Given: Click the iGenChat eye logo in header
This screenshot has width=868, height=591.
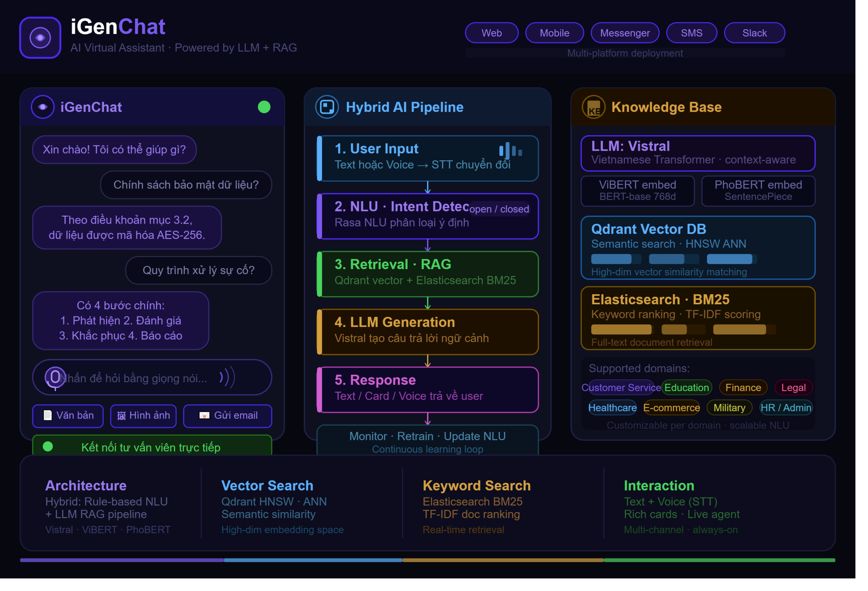Looking at the screenshot, I should [40, 38].
